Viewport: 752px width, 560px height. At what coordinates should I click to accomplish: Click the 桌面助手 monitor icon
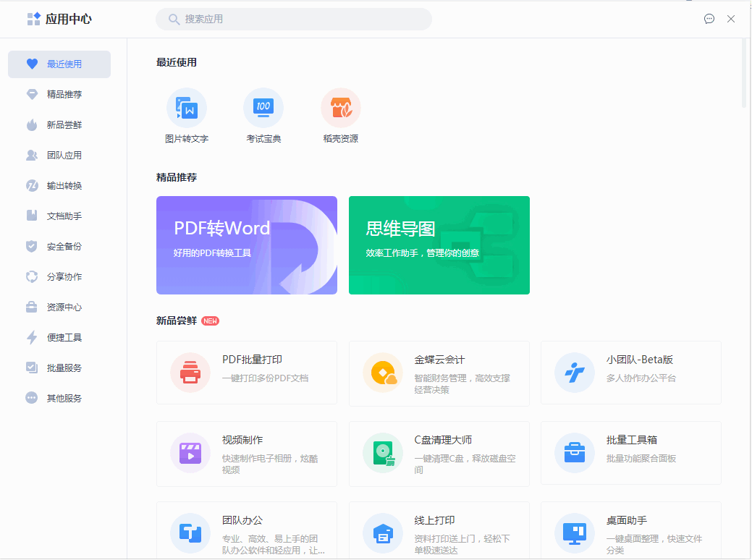[x=575, y=533]
